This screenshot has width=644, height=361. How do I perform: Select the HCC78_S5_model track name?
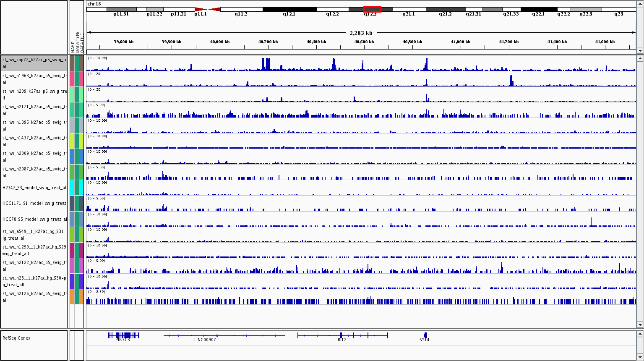[x=34, y=219]
